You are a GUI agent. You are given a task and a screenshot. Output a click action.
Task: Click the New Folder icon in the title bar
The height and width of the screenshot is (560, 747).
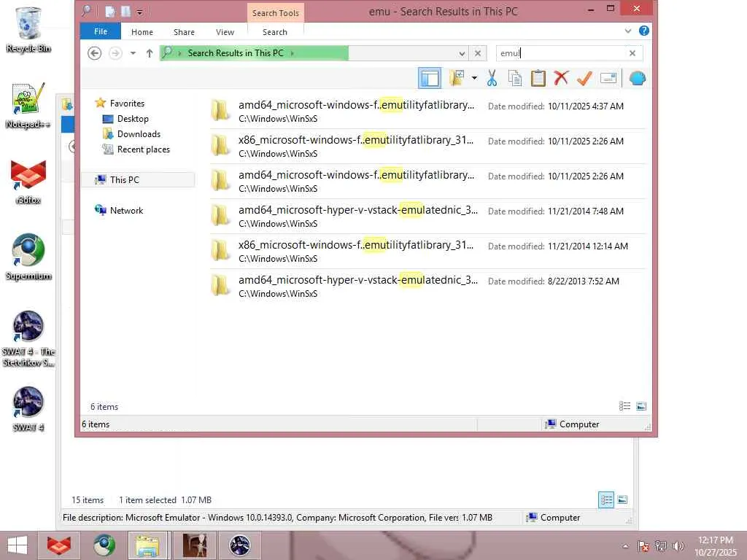pyautogui.click(x=125, y=12)
